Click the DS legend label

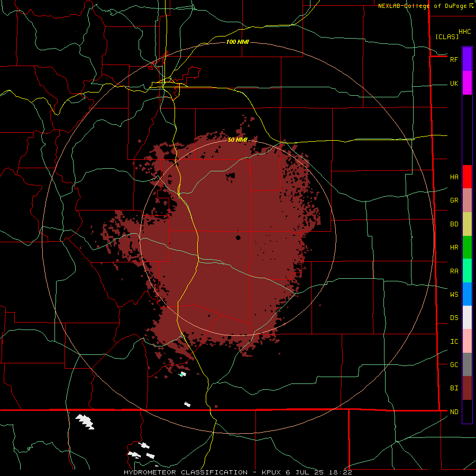(454, 318)
